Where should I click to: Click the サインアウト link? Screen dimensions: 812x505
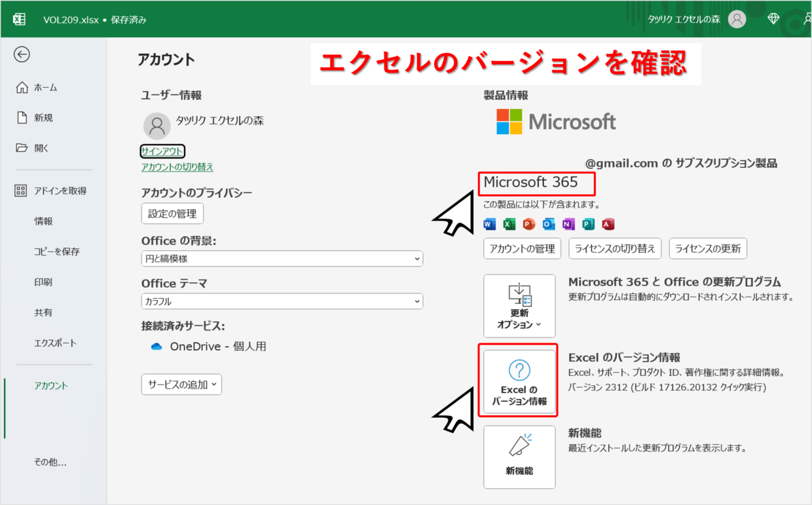[162, 151]
